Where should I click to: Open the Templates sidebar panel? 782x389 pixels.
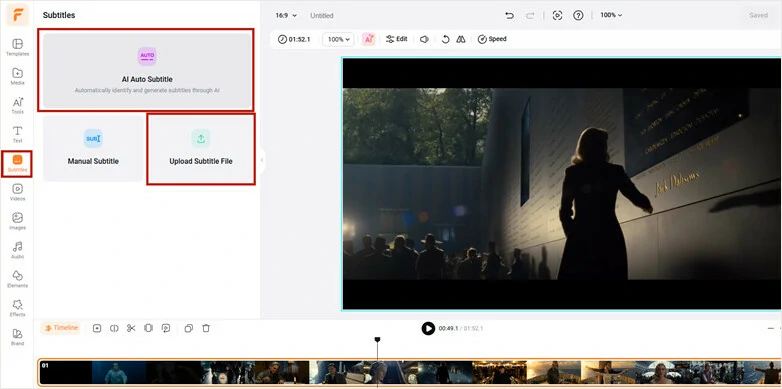coord(17,47)
